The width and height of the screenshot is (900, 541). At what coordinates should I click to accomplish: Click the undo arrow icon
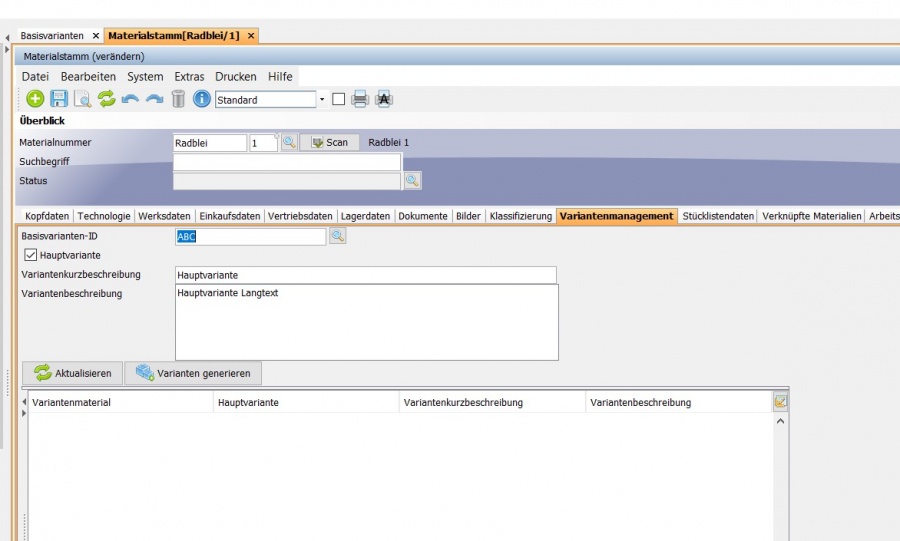[x=130, y=99]
